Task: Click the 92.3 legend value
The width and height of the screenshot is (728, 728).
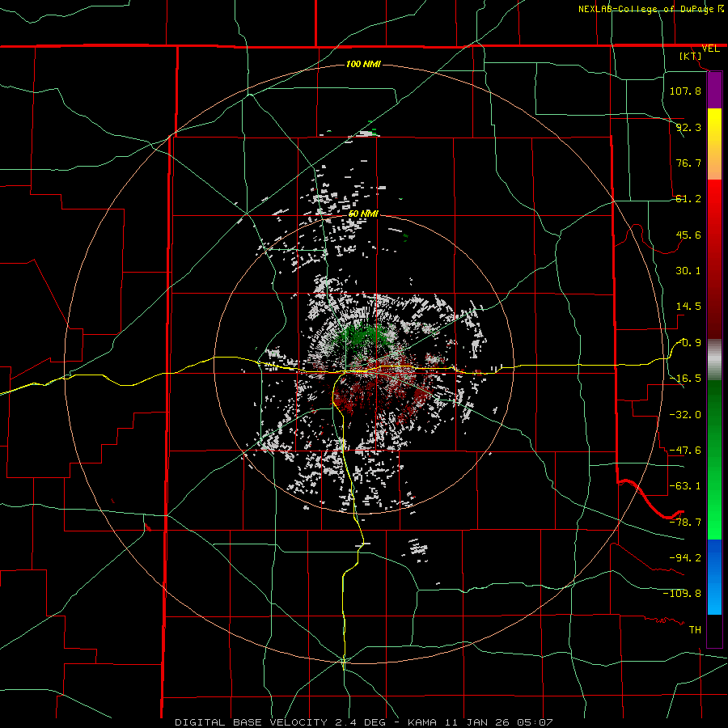Action: (688, 127)
